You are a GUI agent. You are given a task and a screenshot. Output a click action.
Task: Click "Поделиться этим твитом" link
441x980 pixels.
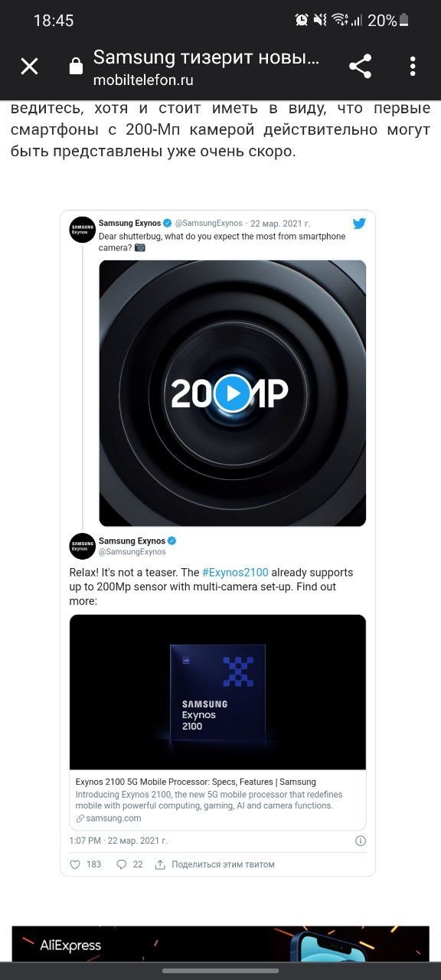coord(223,864)
